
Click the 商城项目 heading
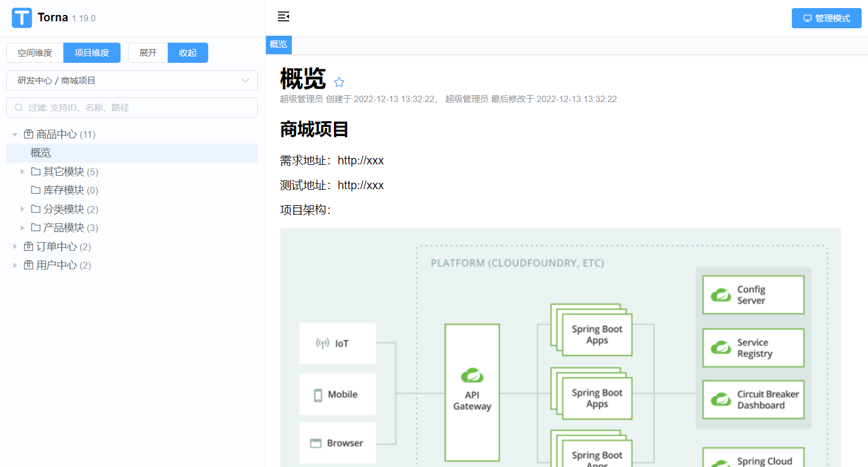pyautogui.click(x=314, y=129)
